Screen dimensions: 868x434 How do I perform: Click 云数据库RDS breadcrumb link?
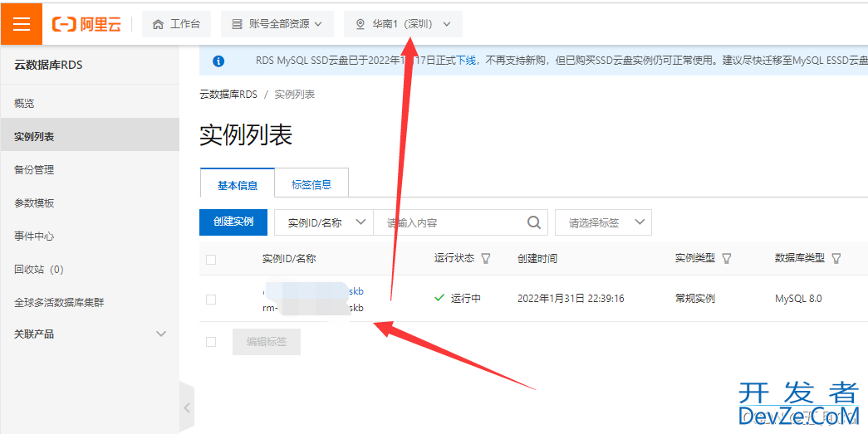228,95
